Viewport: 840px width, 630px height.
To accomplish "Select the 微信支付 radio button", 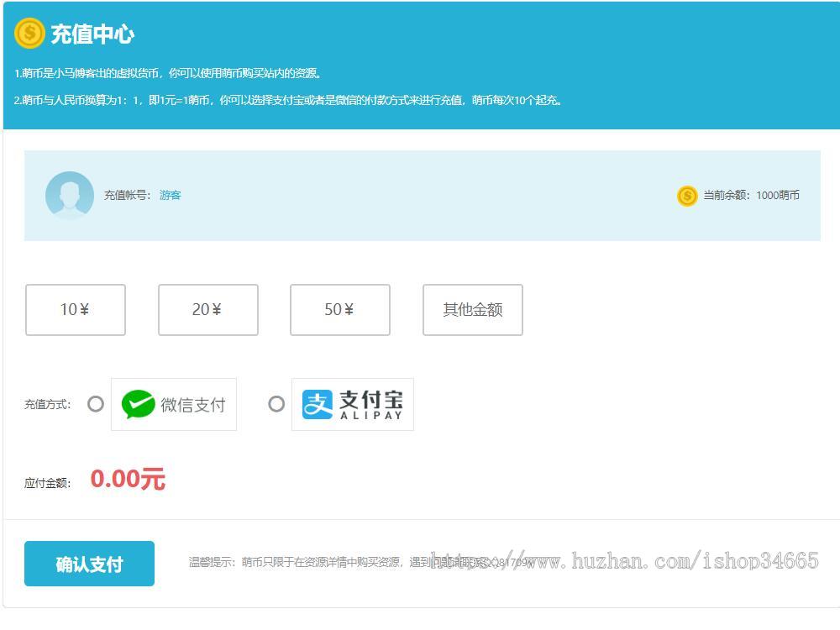I will pyautogui.click(x=96, y=404).
